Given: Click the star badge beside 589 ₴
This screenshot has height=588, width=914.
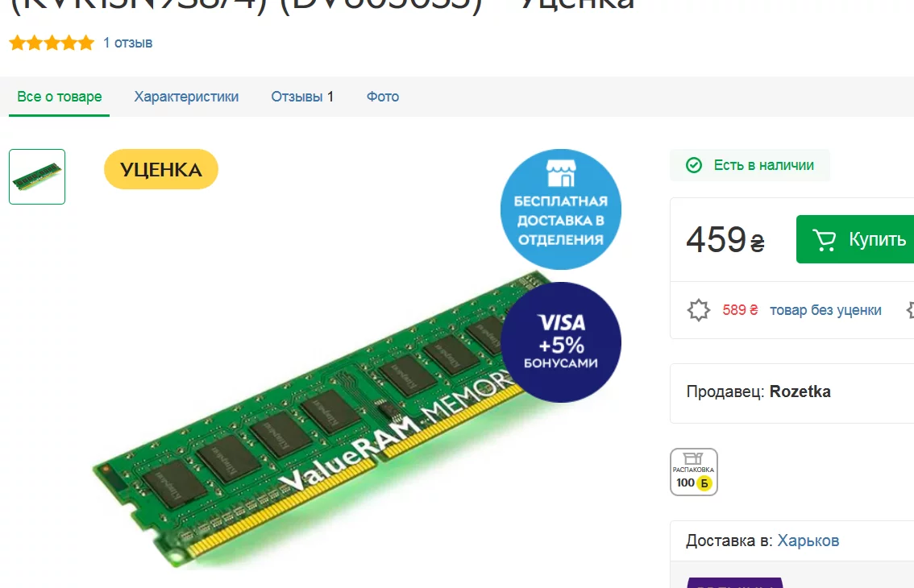Looking at the screenshot, I should click(x=698, y=310).
